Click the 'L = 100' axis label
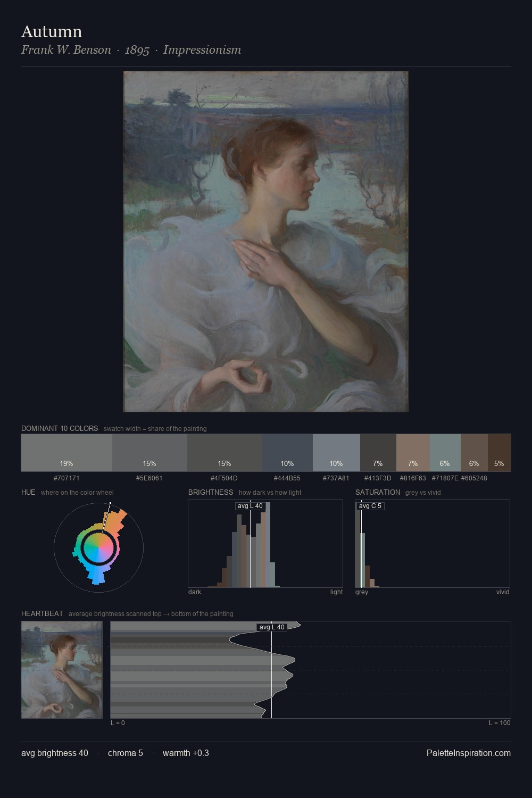This screenshot has height=798, width=532. tap(500, 723)
